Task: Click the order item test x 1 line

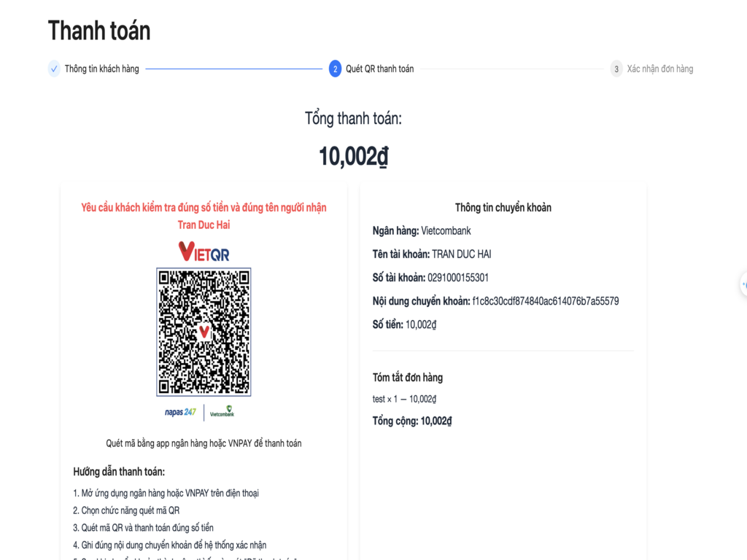Action: click(404, 399)
